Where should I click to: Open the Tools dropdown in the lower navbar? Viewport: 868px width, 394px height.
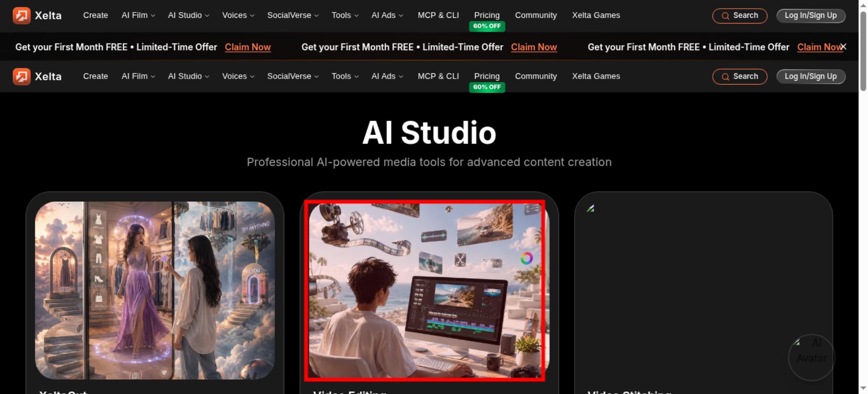[x=345, y=76]
